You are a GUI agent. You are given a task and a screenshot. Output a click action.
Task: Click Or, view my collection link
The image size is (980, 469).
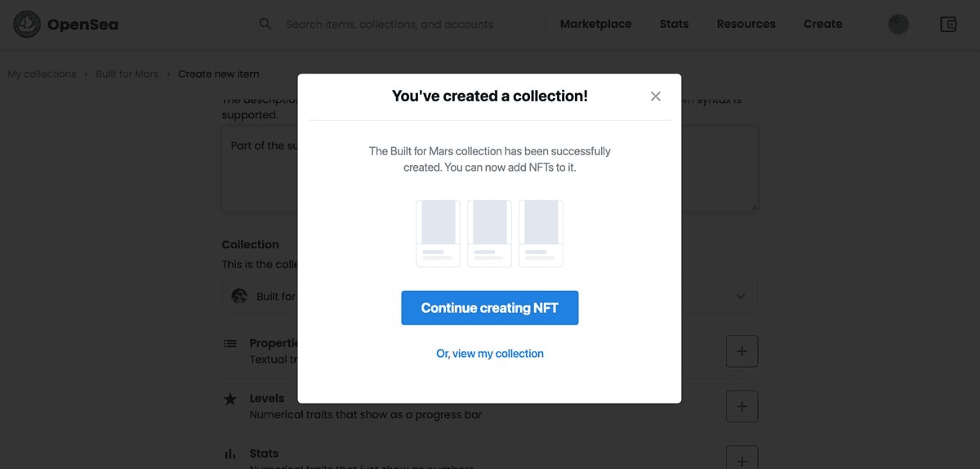click(489, 353)
